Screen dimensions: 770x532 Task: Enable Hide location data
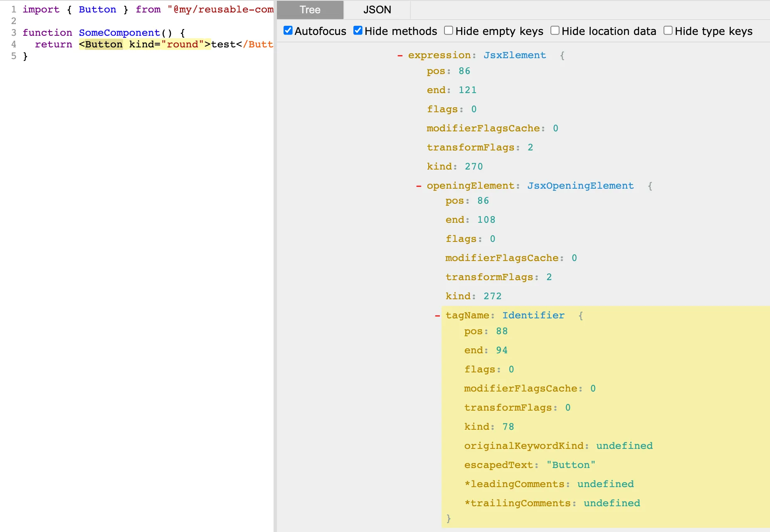coord(555,30)
